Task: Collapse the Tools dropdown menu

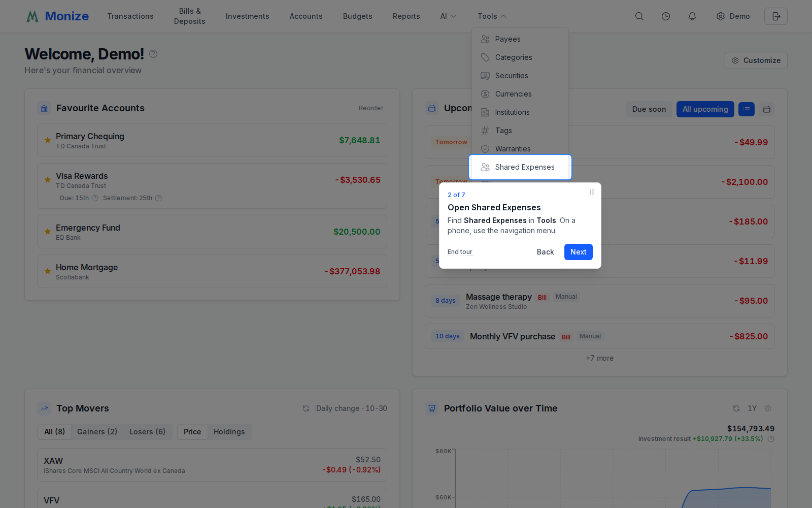Action: click(492, 16)
